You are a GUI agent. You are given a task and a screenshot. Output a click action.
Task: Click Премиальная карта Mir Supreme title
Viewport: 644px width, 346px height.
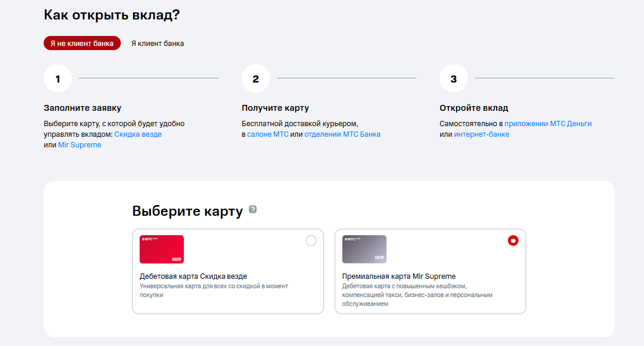tap(399, 276)
